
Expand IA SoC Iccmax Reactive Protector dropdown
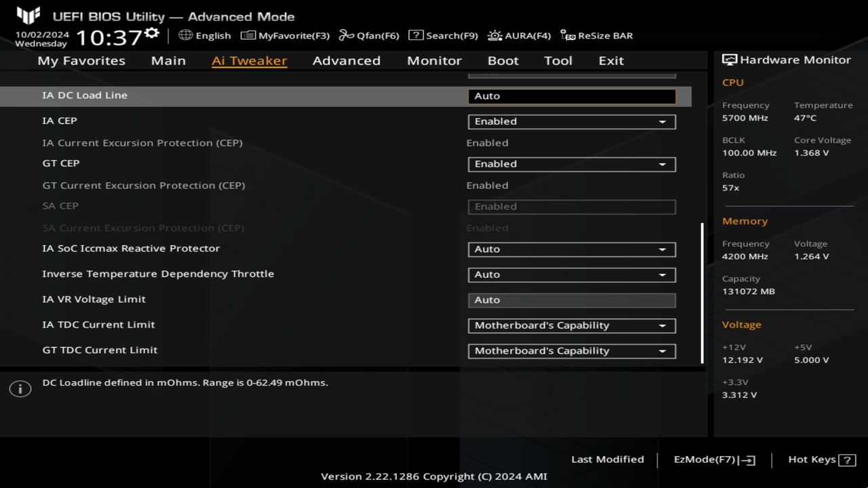click(572, 249)
